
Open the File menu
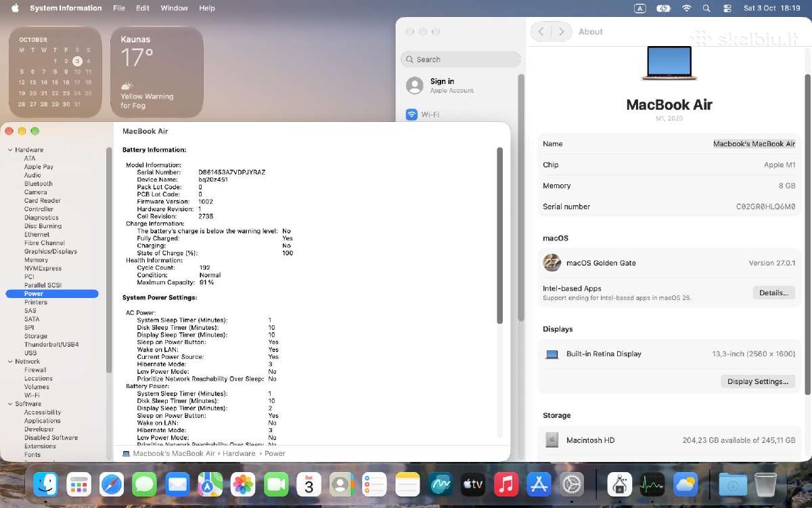pos(119,8)
